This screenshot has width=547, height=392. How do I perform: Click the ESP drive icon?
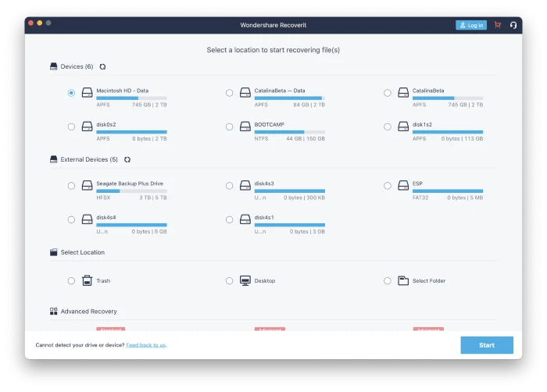(x=403, y=185)
